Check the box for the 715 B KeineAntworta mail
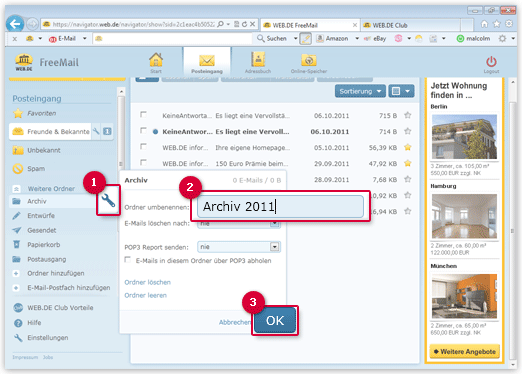522x374 pixels. [x=143, y=114]
